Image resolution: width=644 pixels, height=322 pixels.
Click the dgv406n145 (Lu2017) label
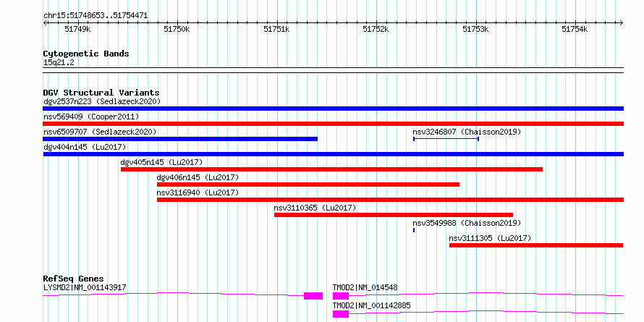(198, 177)
